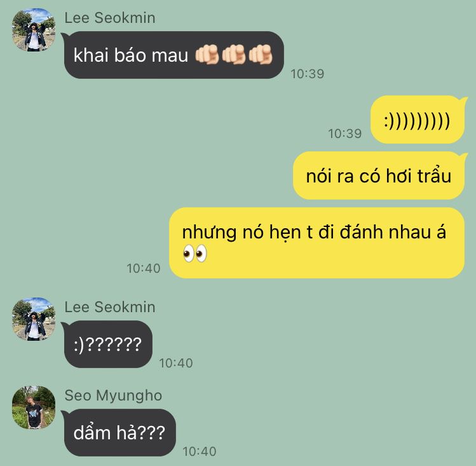This screenshot has height=466, width=476.
Task: Select the "nói ra có hơi trẩu" bubble
Action: click(379, 175)
